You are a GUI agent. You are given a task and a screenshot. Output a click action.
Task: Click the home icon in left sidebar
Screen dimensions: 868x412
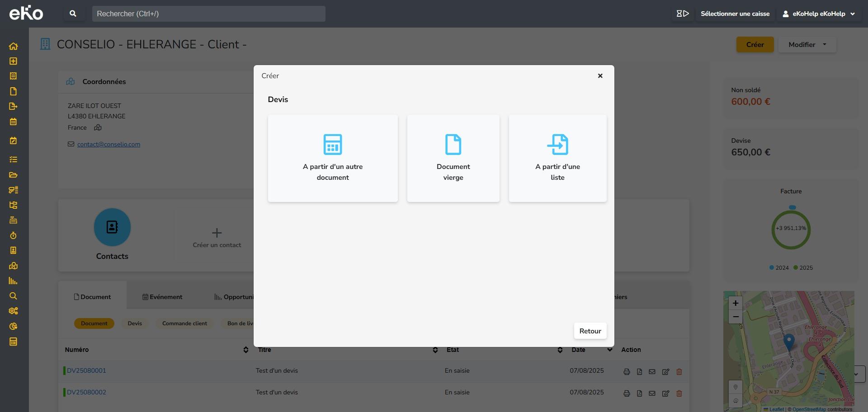[x=13, y=46]
